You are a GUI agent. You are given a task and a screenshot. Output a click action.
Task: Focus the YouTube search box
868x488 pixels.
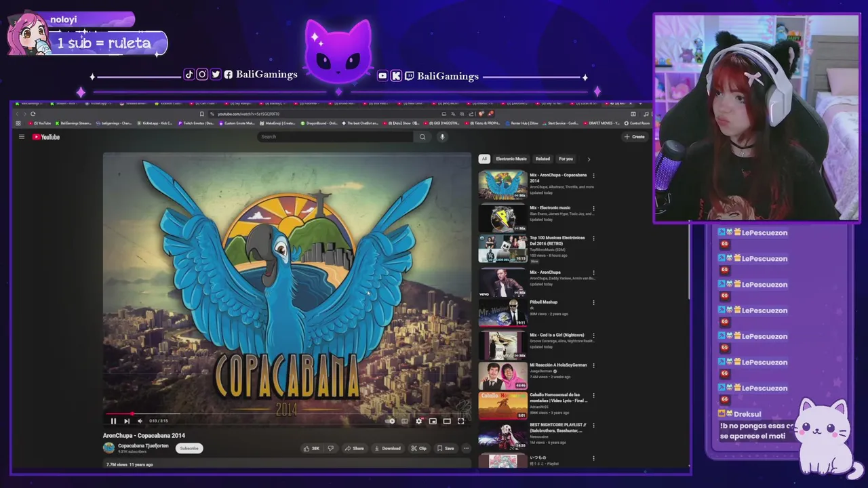tap(336, 137)
